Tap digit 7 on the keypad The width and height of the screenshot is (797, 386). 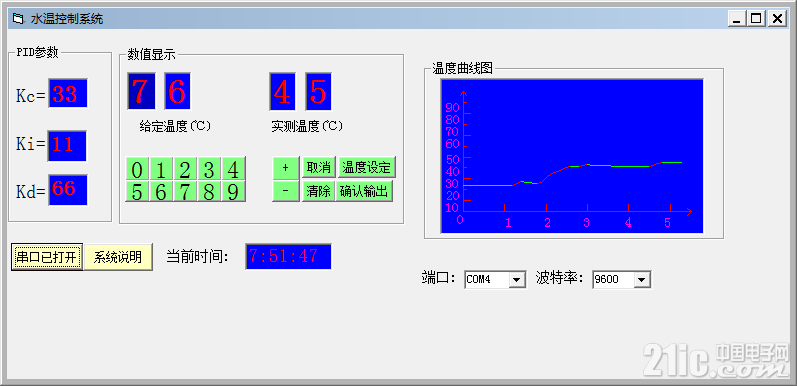coord(185,191)
